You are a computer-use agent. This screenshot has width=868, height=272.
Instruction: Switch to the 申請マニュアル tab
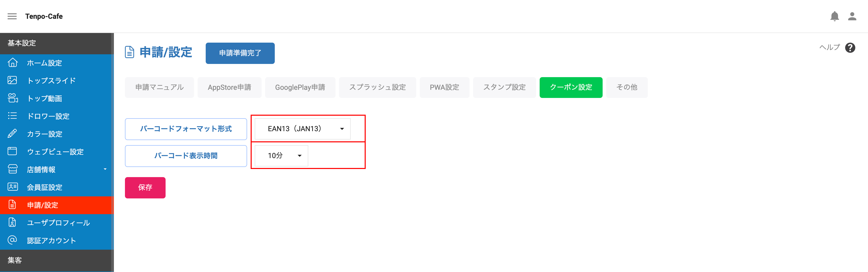(x=159, y=88)
